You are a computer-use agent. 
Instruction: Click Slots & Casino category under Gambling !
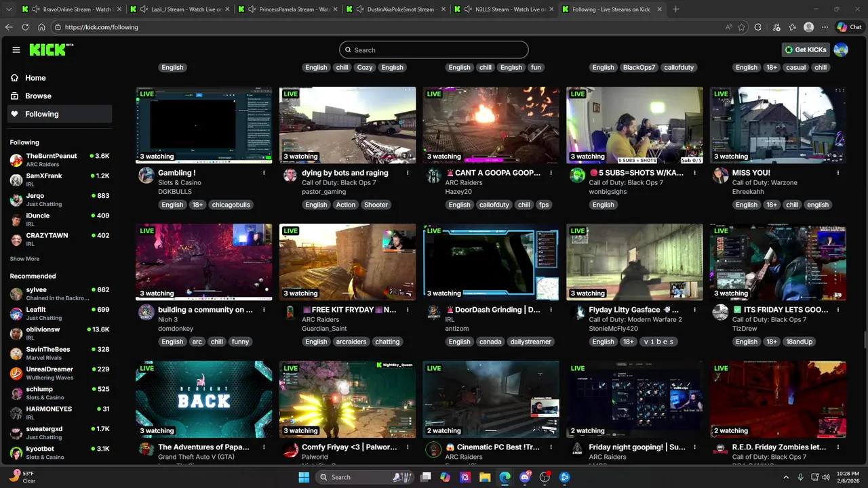point(180,182)
